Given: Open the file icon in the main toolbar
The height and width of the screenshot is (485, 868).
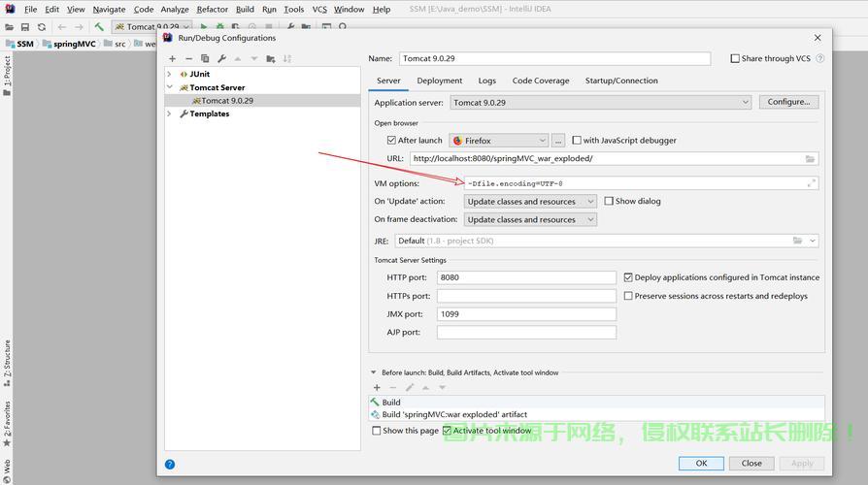Looking at the screenshot, I should pyautogui.click(x=9, y=27).
